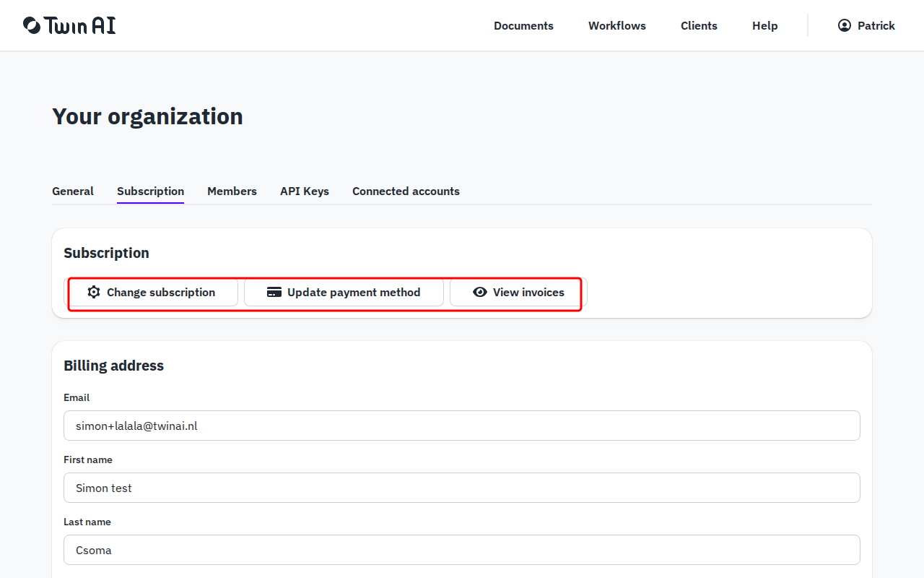Screen dimensions: 924x578
Task: Select the First name field with Simon test
Action: point(462,488)
